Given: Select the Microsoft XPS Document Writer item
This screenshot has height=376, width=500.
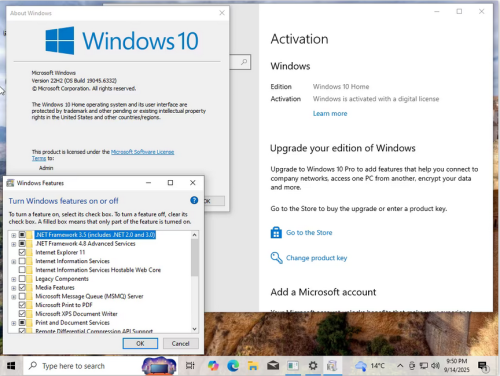Looking at the screenshot, I should 76,314.
